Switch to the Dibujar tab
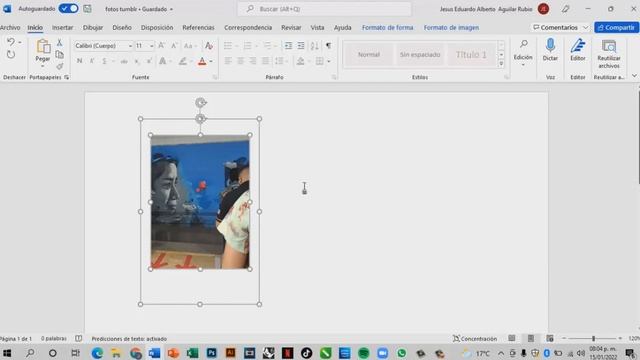Screen dimensions: 640x360 coord(93,27)
